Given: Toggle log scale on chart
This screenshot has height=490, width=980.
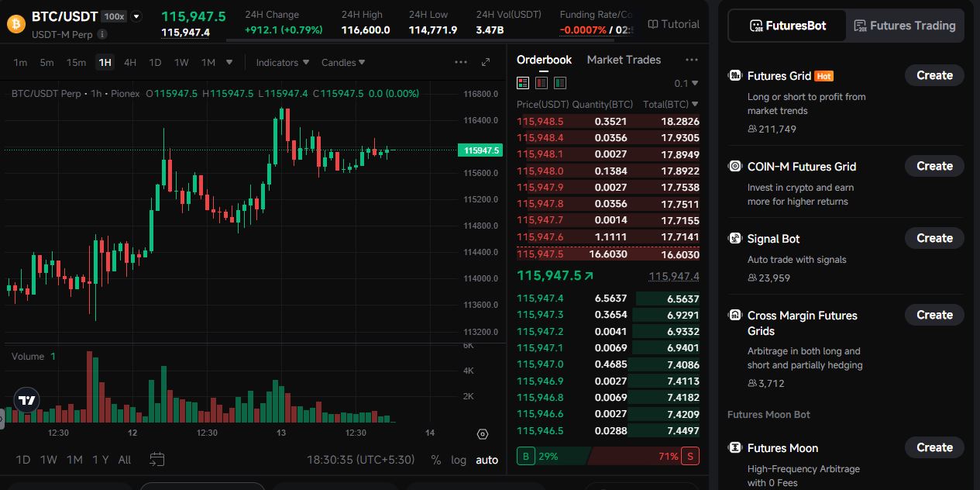Looking at the screenshot, I should [x=459, y=460].
